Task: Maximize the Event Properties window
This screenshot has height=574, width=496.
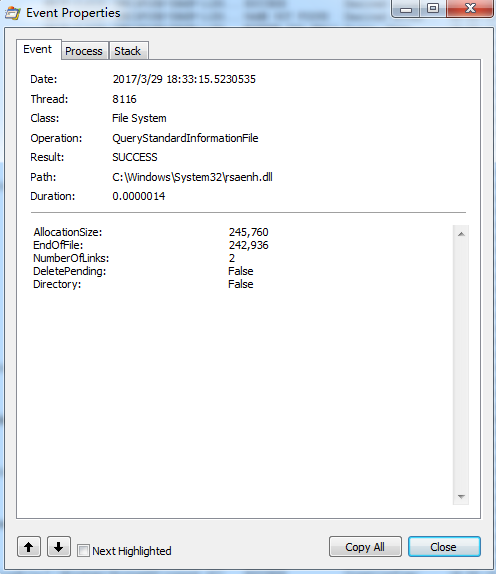Action: click(433, 9)
